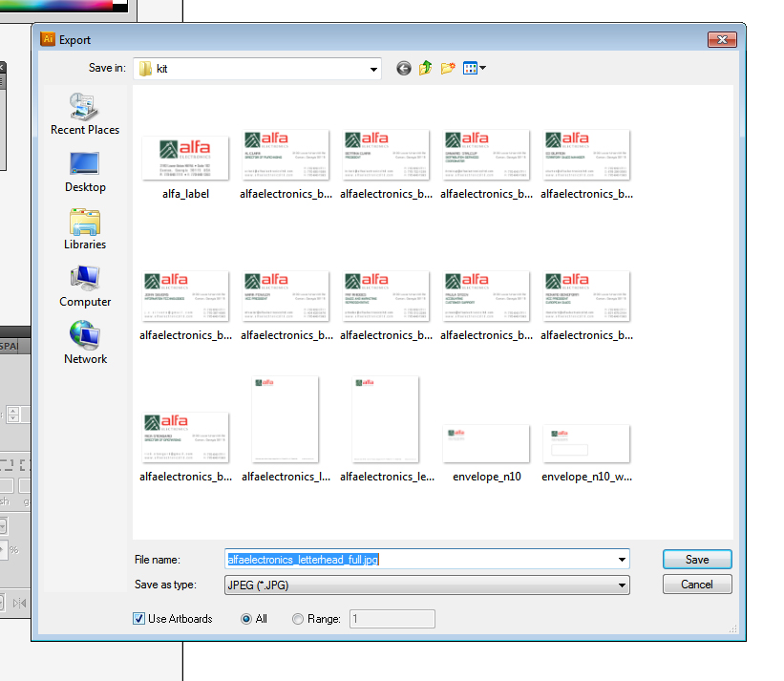Select the Range radio button
This screenshot has width=784, height=681.
(x=298, y=619)
